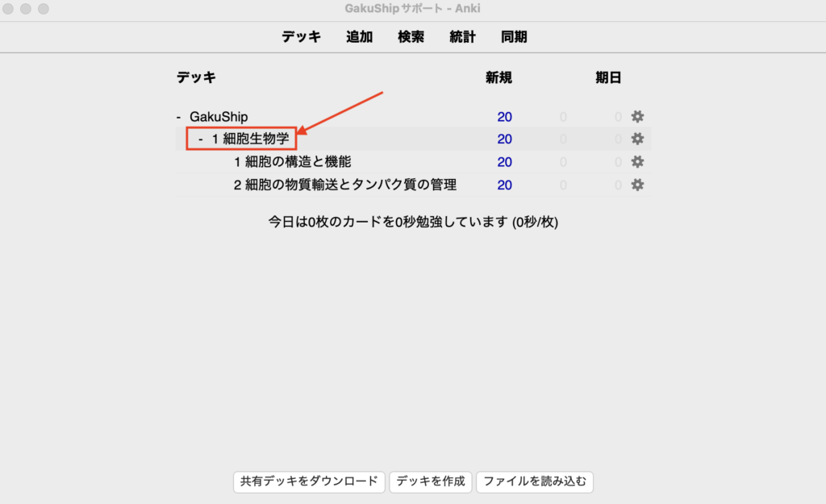Collapse the GakuShip deck tree
This screenshot has width=826, height=504.
pos(178,117)
